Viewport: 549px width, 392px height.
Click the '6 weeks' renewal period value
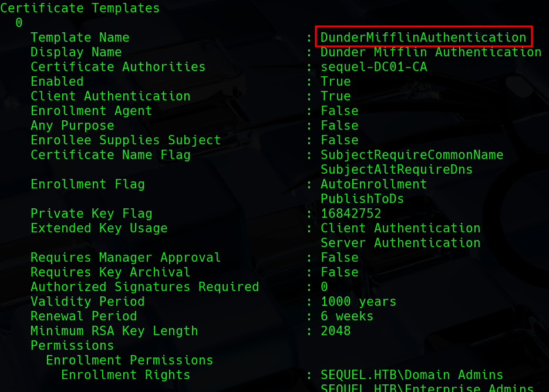[x=347, y=316]
